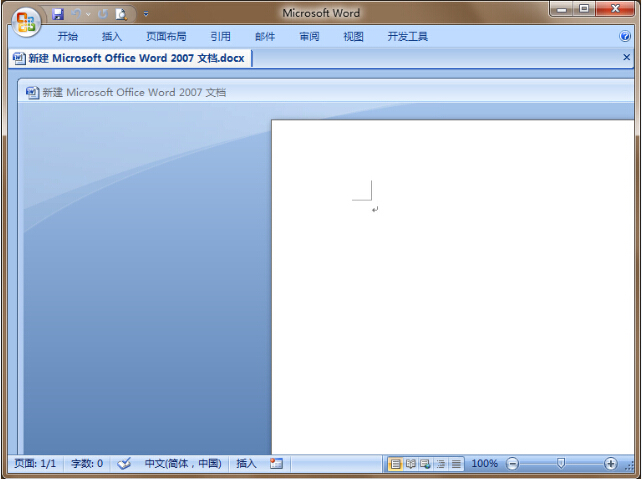Screen dimensions: 642x479
Task: Close the document tab with X button
Action: pos(627,58)
